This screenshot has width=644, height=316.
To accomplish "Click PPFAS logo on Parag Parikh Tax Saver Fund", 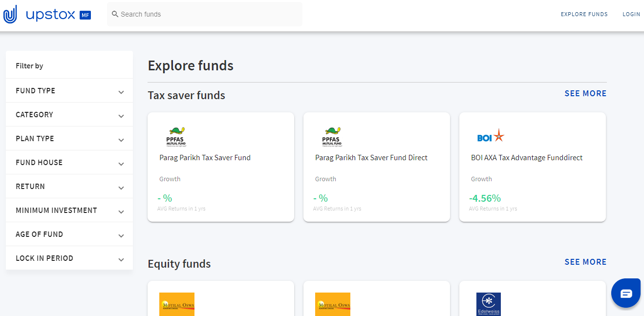I will pos(176,137).
